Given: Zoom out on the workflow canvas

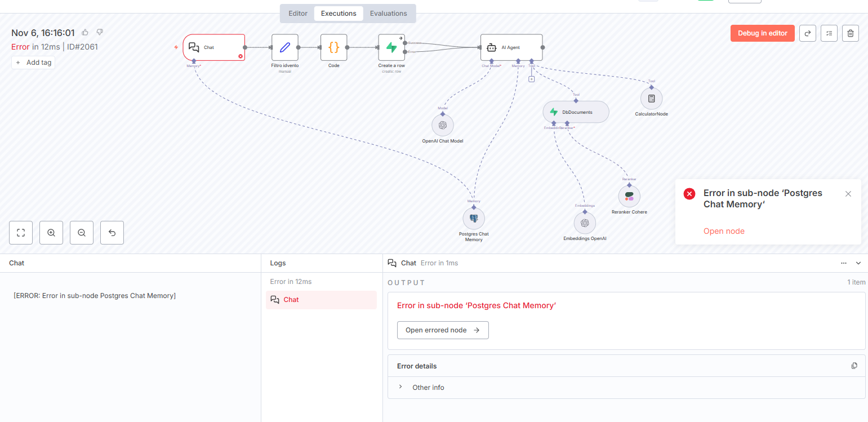Looking at the screenshot, I should 82,233.
